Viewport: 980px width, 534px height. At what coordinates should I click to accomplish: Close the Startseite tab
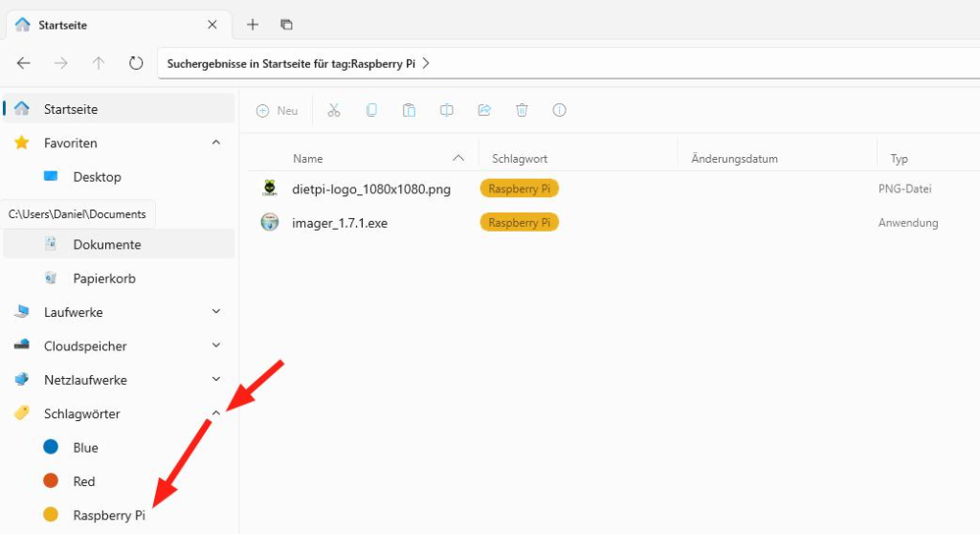tap(212, 24)
